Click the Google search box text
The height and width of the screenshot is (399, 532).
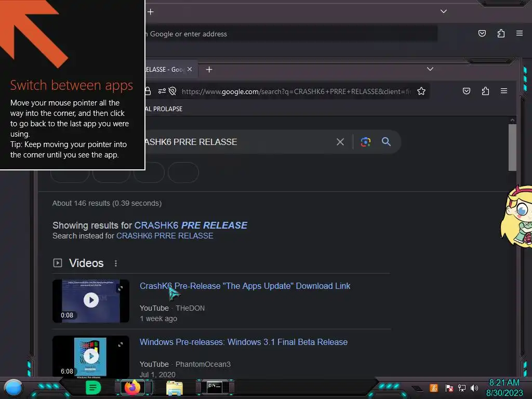191,142
